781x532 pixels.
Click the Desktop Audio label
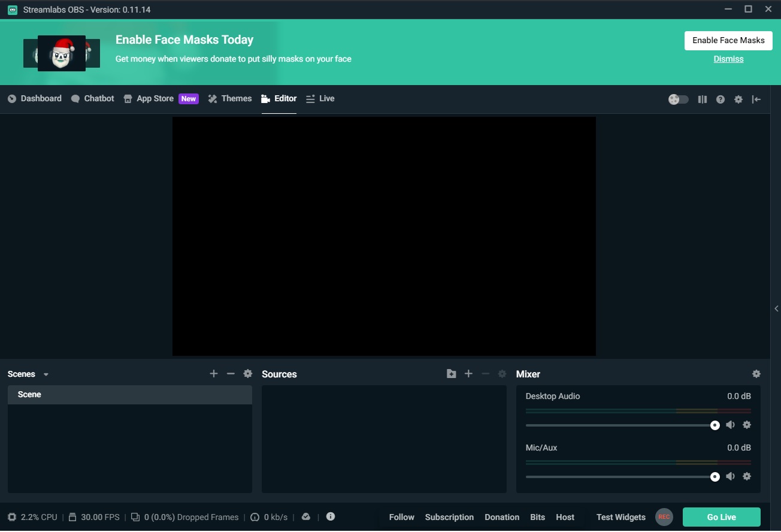(x=553, y=396)
